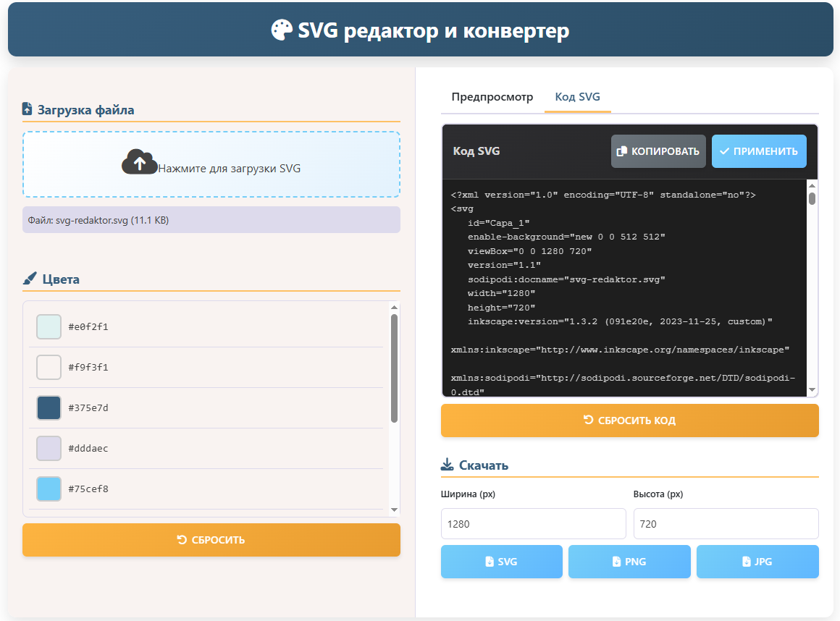Click the Цвета section heading
This screenshot has height=621, width=840.
point(61,279)
